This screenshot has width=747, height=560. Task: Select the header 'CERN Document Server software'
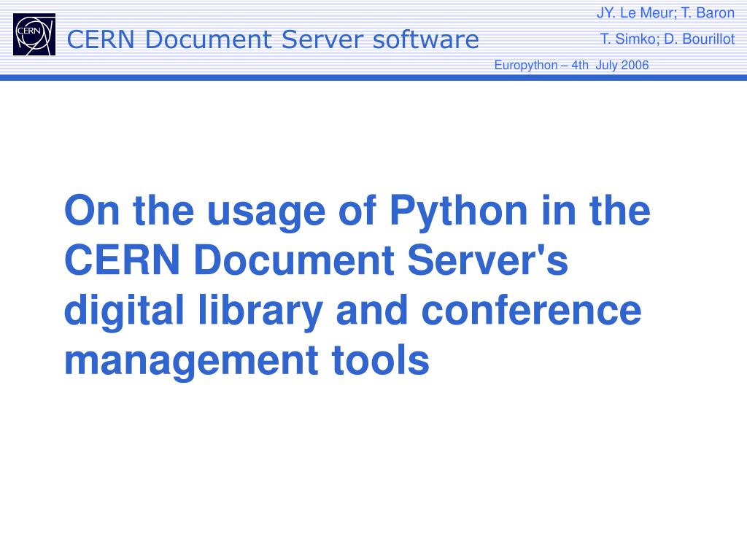pyautogui.click(x=273, y=39)
